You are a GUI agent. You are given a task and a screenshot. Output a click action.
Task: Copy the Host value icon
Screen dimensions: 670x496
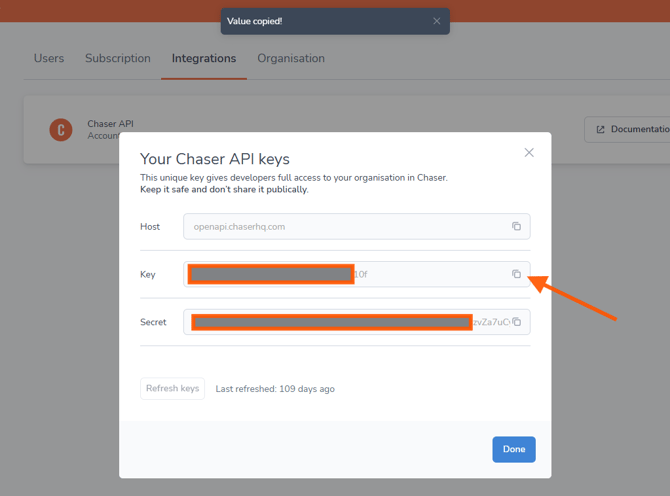point(516,227)
